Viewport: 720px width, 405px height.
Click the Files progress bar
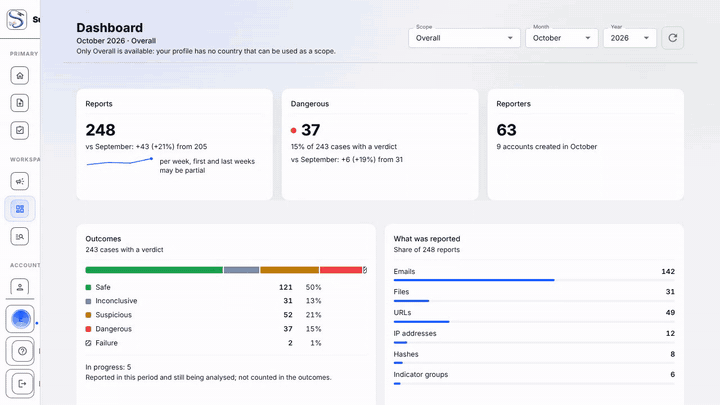coord(534,301)
